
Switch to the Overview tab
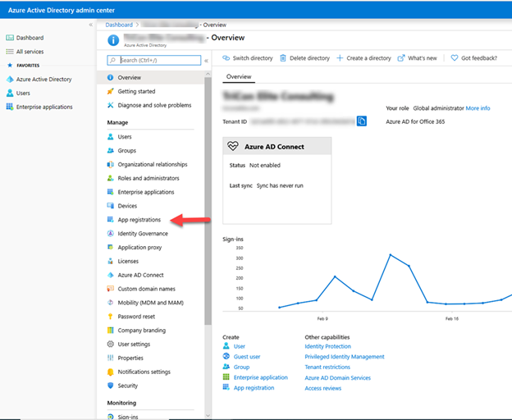[x=239, y=76]
